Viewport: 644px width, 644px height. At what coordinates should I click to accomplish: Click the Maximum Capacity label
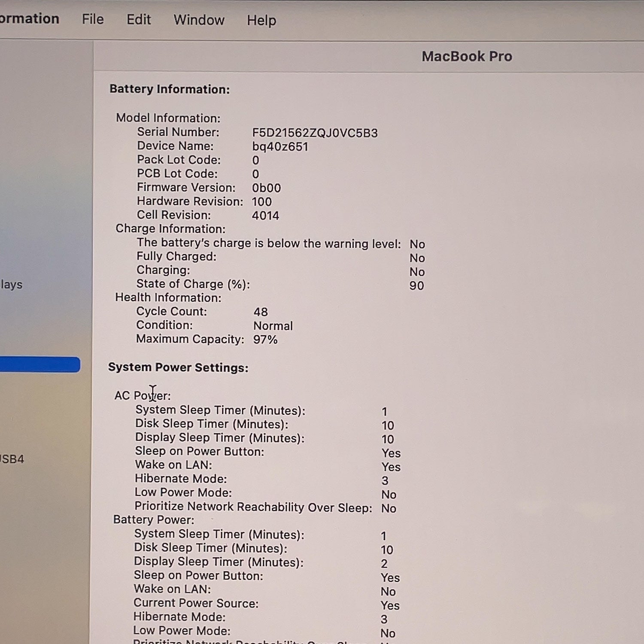[x=190, y=339]
